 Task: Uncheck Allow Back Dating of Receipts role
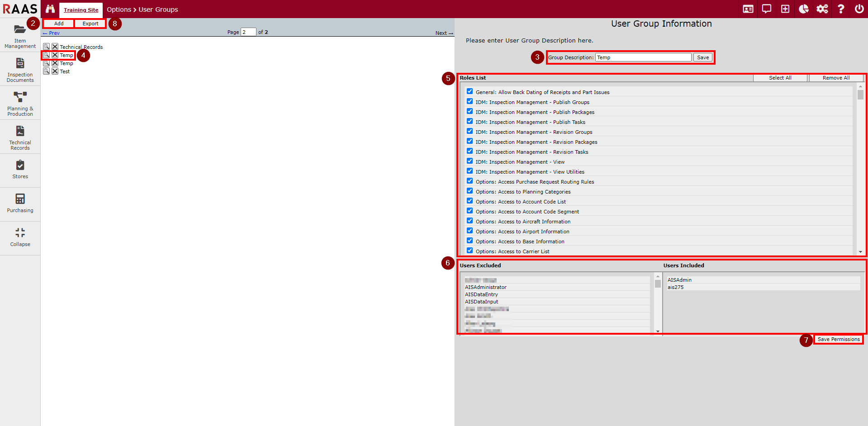pos(470,91)
